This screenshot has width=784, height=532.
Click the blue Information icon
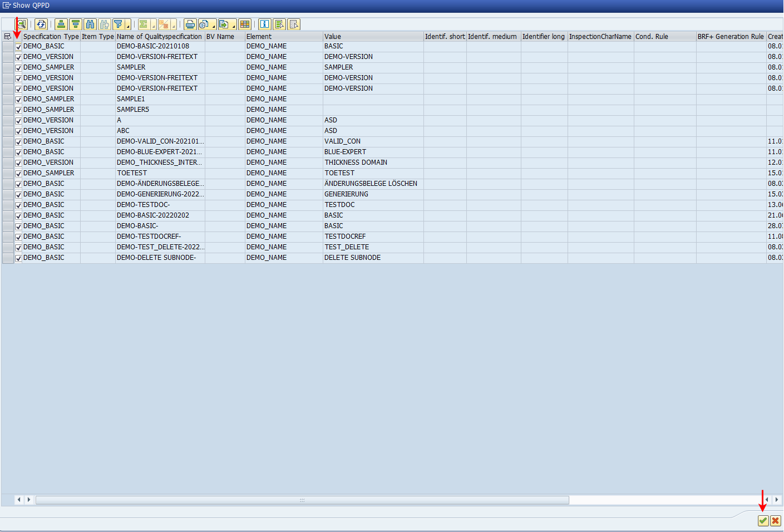tap(265, 24)
